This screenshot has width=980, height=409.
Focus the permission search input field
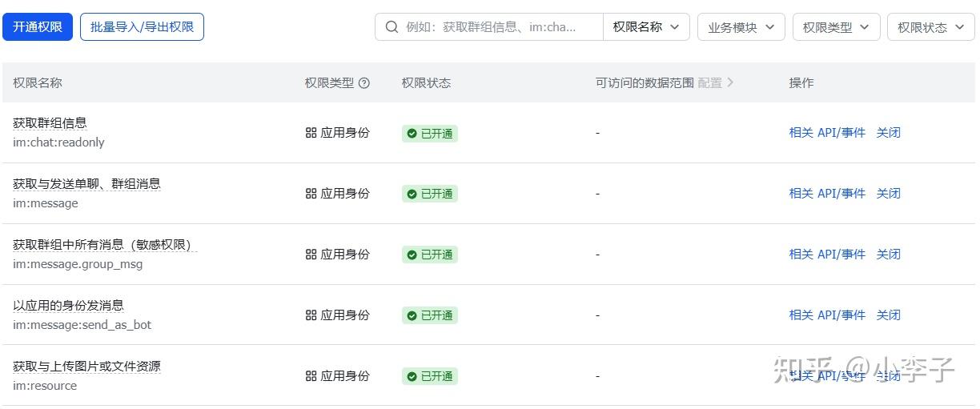pyautogui.click(x=500, y=27)
